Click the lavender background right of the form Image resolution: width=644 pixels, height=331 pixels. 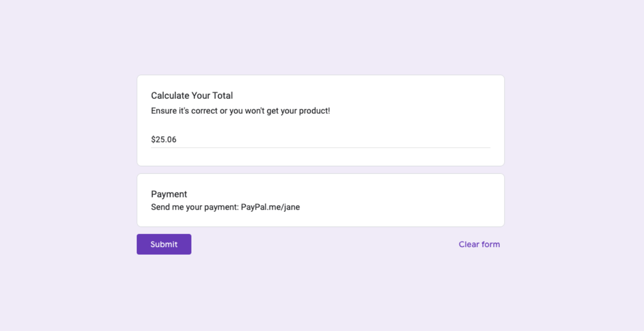(575, 165)
